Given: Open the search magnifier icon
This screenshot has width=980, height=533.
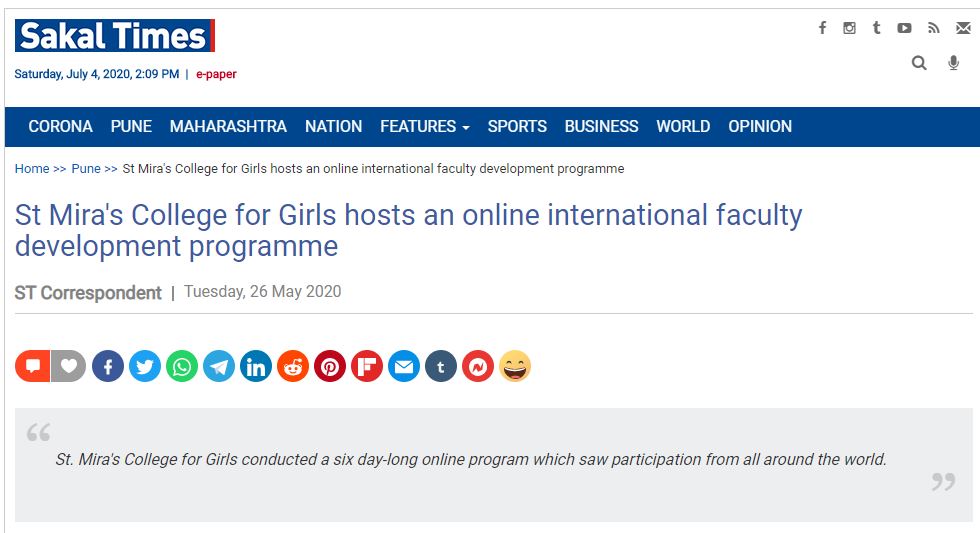Looking at the screenshot, I should pos(919,63).
